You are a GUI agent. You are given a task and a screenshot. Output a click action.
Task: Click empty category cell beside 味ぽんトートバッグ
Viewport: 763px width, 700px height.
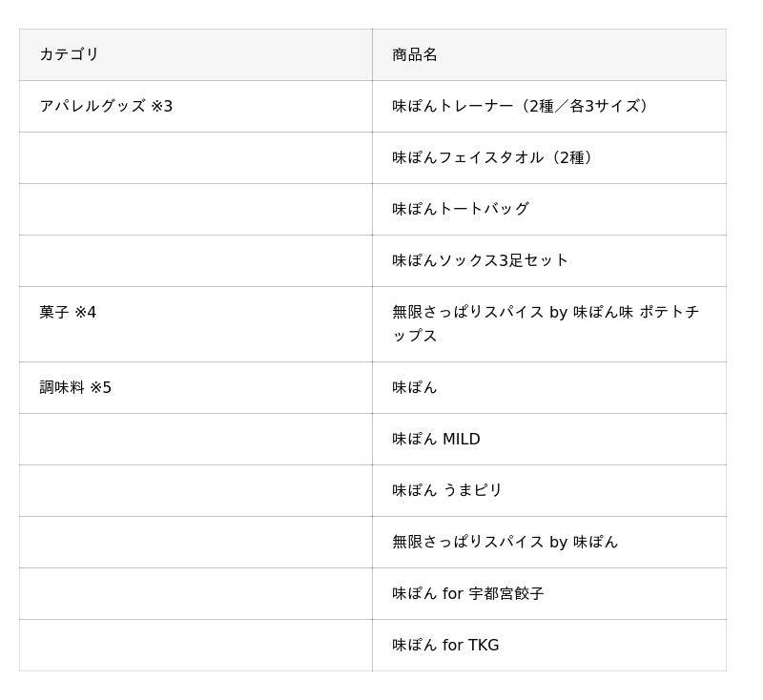(196, 209)
